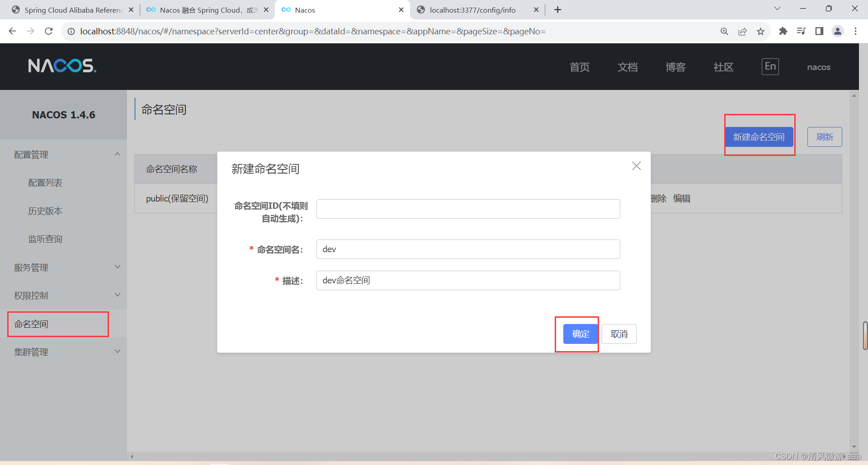The height and width of the screenshot is (465, 868).
Task: Open 社区 in the top navigation
Action: coord(723,67)
